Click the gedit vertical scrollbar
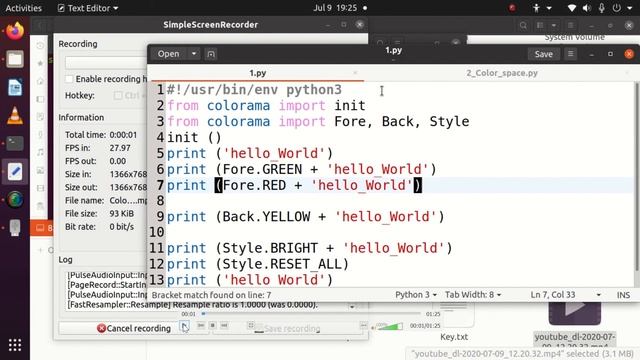 pyautogui.click(x=637, y=176)
